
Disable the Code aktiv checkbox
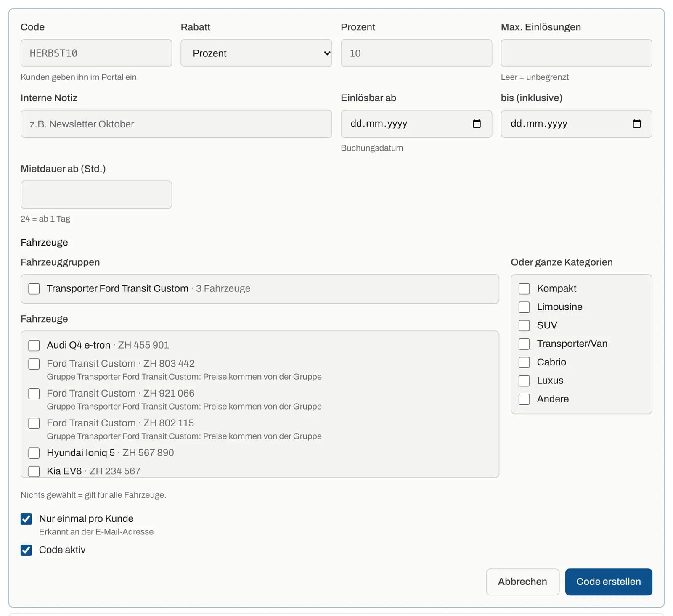tap(26, 550)
